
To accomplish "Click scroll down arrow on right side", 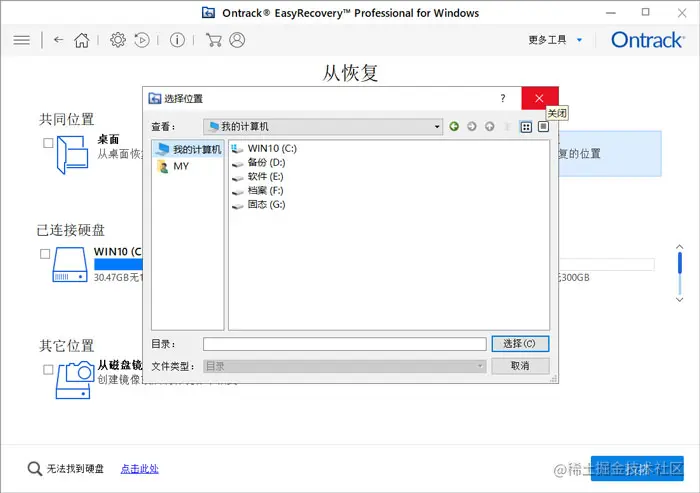I will pyautogui.click(x=679, y=300).
